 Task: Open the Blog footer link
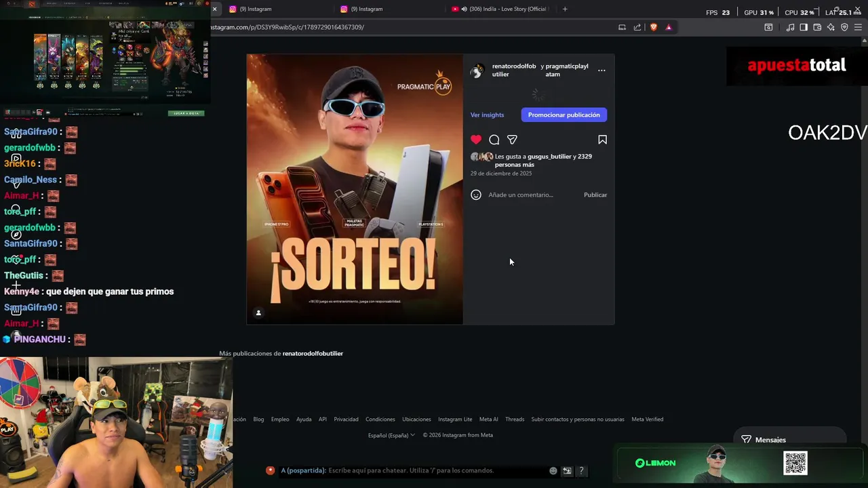pos(258,419)
